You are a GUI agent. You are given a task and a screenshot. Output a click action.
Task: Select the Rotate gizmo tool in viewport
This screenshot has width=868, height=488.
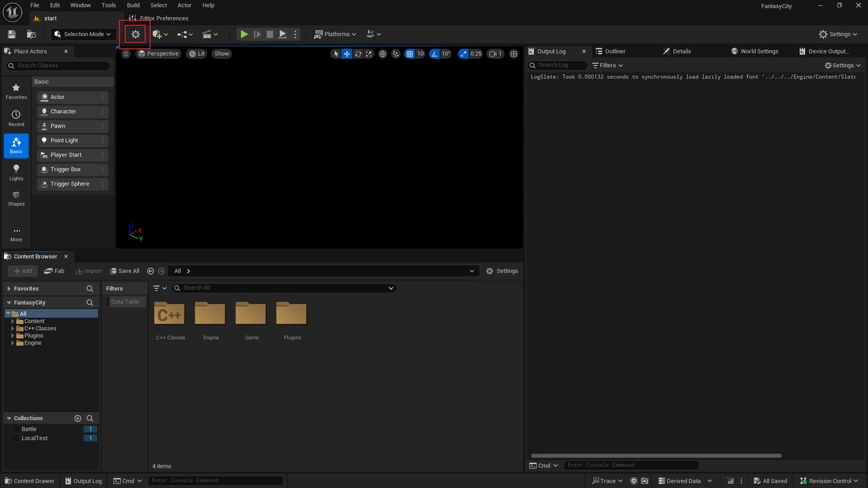point(358,54)
